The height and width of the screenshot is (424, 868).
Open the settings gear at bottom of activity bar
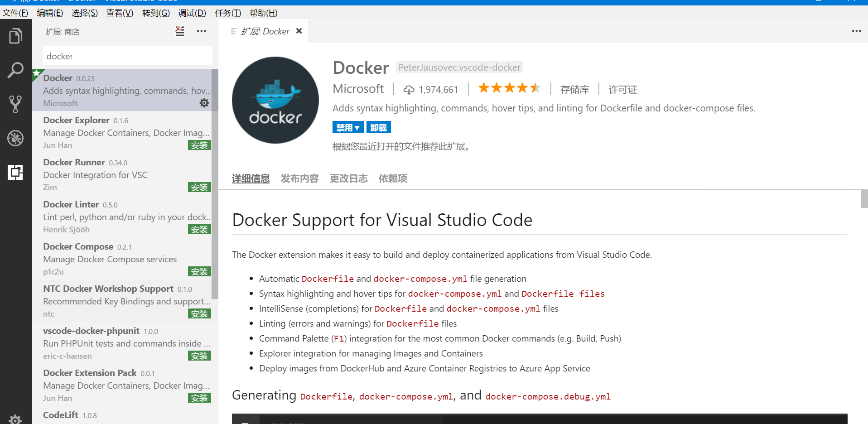pos(15,419)
